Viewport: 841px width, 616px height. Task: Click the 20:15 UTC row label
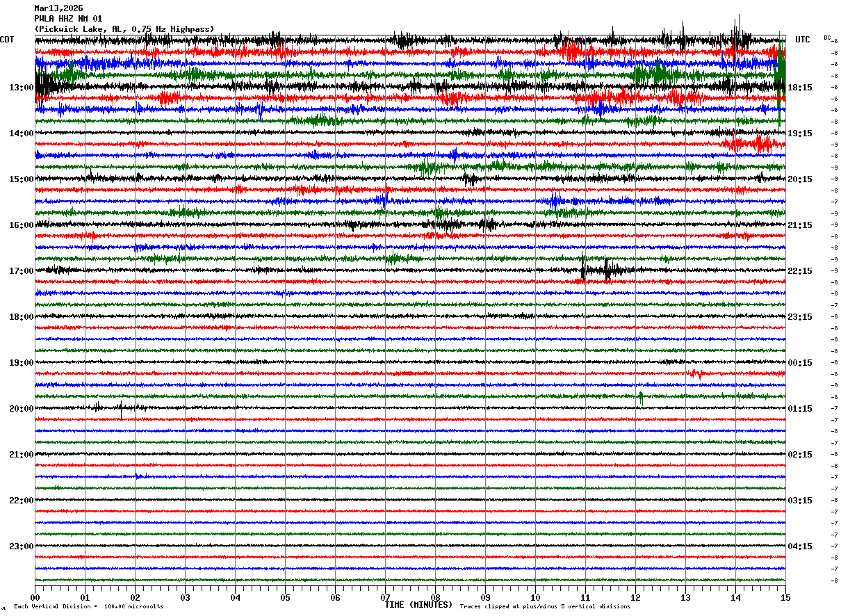point(800,179)
